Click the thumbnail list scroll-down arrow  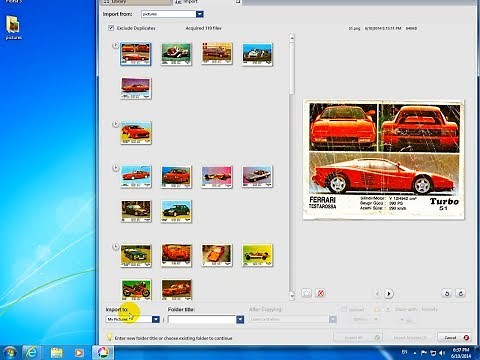[x=292, y=295]
